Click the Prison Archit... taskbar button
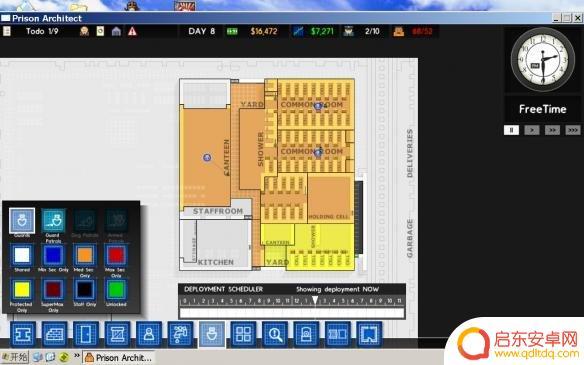The height and width of the screenshot is (365, 584). pyautogui.click(x=119, y=358)
